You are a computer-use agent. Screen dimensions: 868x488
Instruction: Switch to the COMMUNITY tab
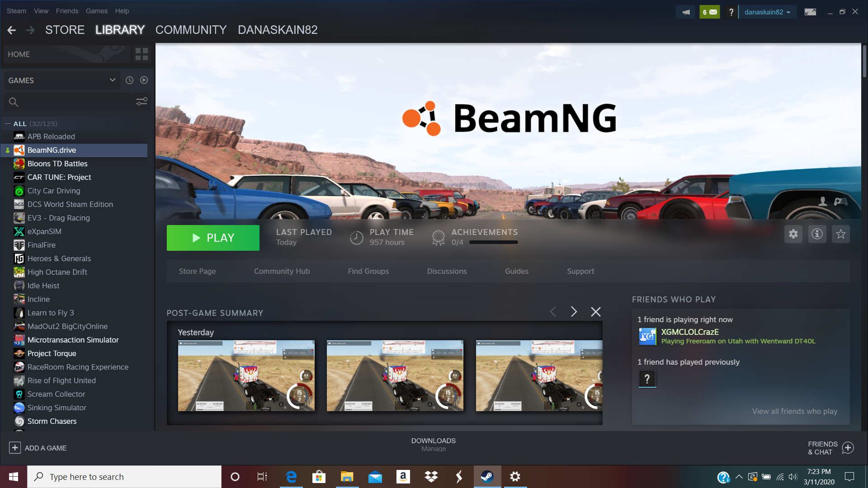point(191,30)
